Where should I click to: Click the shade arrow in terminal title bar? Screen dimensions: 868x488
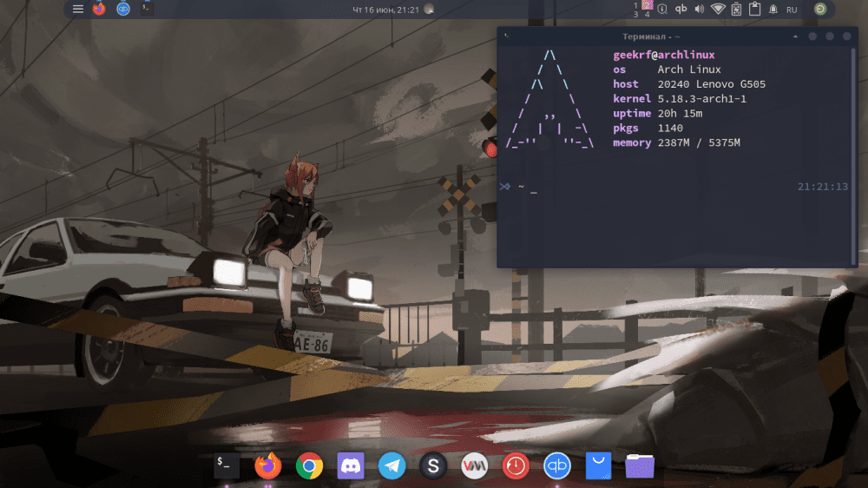click(795, 36)
